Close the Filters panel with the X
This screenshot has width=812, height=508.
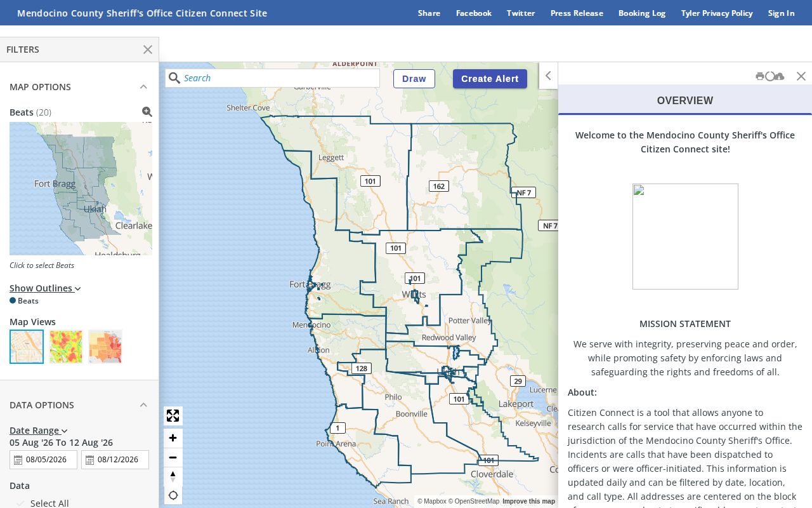click(148, 50)
